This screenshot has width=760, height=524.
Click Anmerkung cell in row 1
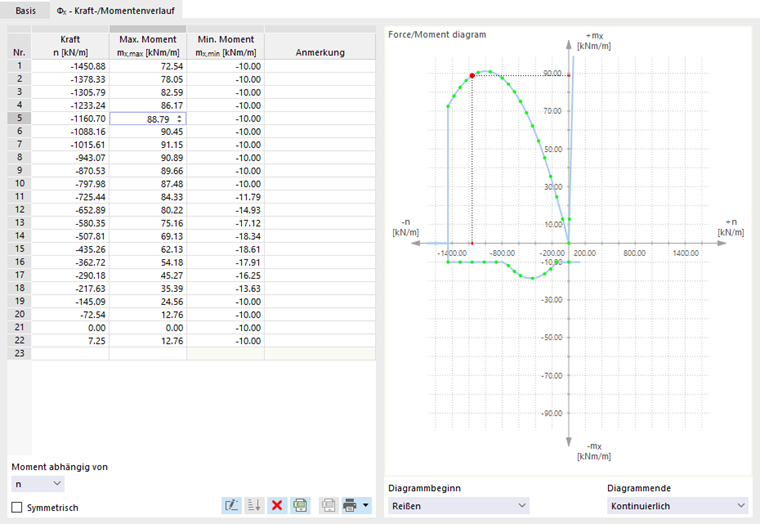pyautogui.click(x=320, y=66)
